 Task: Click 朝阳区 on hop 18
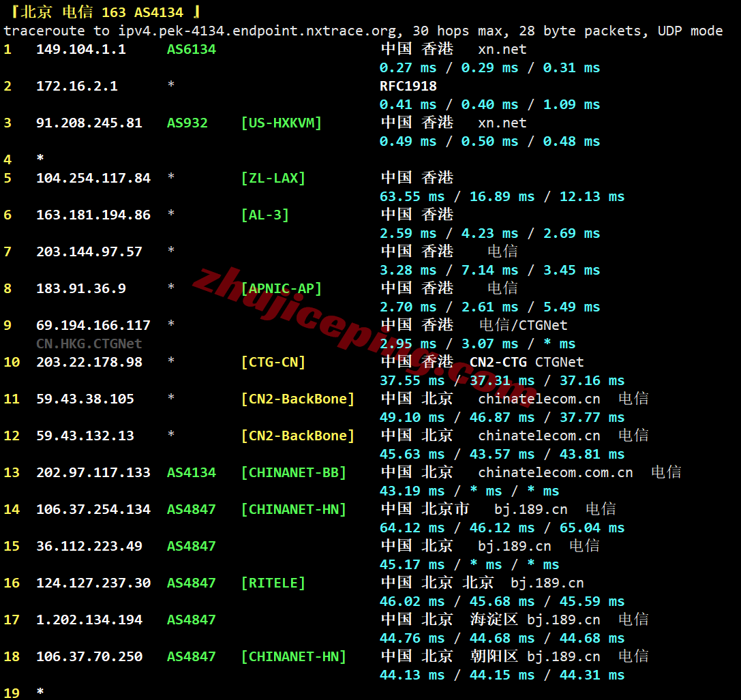pos(494,657)
